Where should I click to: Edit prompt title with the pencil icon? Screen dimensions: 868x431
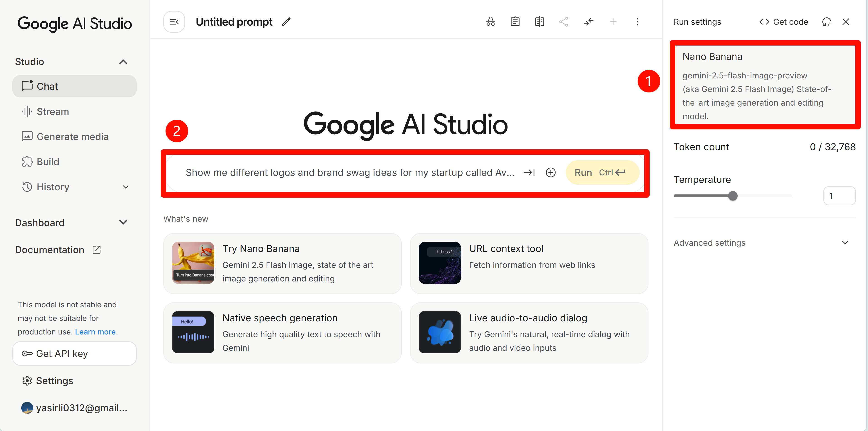[x=286, y=22]
